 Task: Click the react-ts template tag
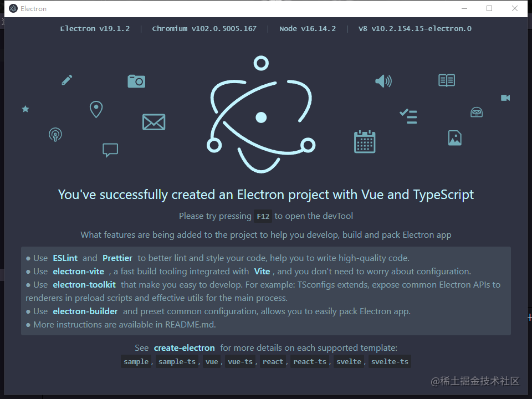pyautogui.click(x=310, y=362)
